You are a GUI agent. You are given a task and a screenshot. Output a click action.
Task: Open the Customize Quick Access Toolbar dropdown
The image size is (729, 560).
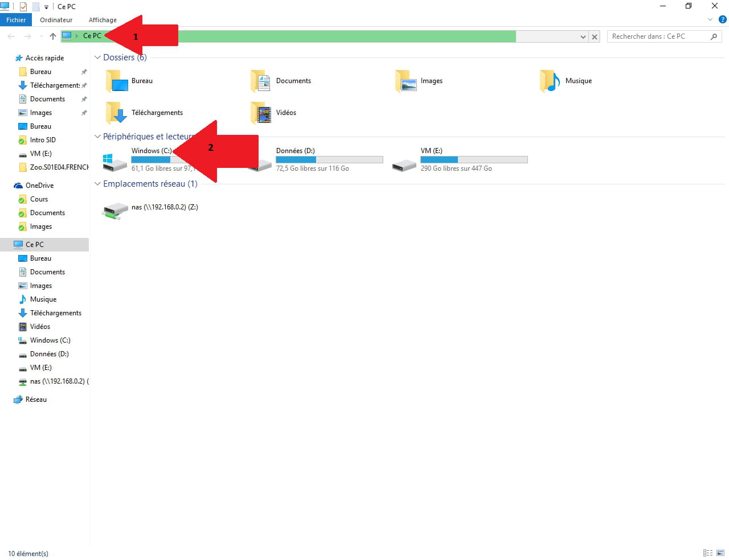tap(47, 7)
